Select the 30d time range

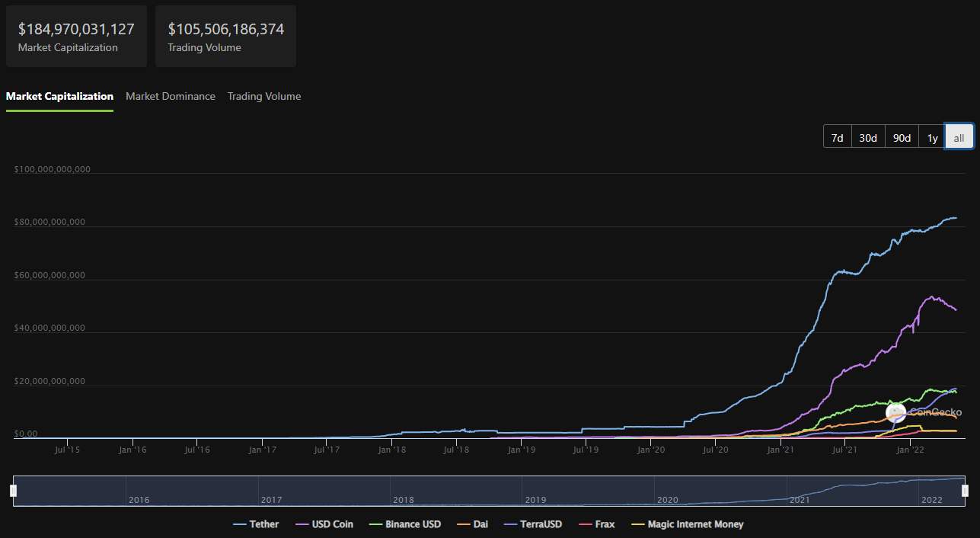coord(868,137)
